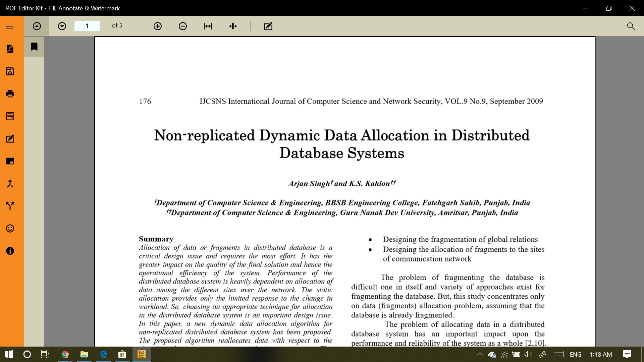The height and width of the screenshot is (362, 644).
Task: Open File Explorer from taskbar
Action: pyautogui.click(x=84, y=354)
